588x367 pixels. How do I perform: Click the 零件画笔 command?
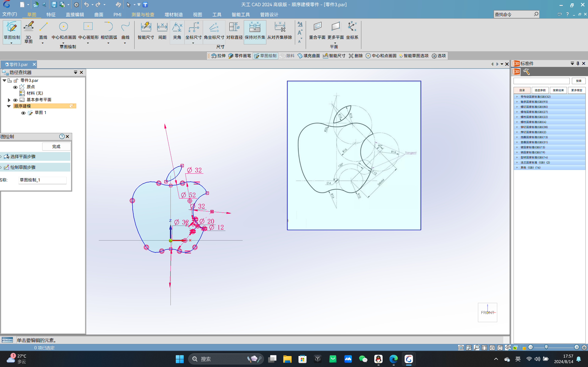pos(240,56)
